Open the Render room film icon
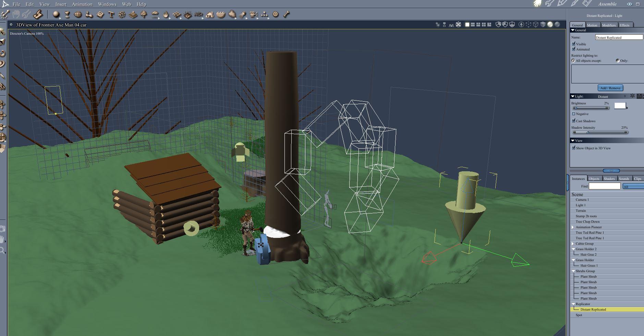Image resolution: width=644 pixels, height=336 pixels. point(587,4)
